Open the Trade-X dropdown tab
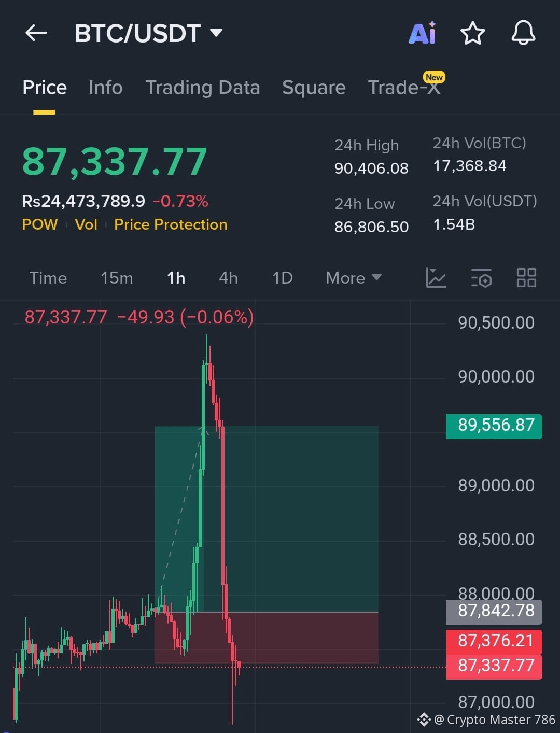 pos(404,87)
